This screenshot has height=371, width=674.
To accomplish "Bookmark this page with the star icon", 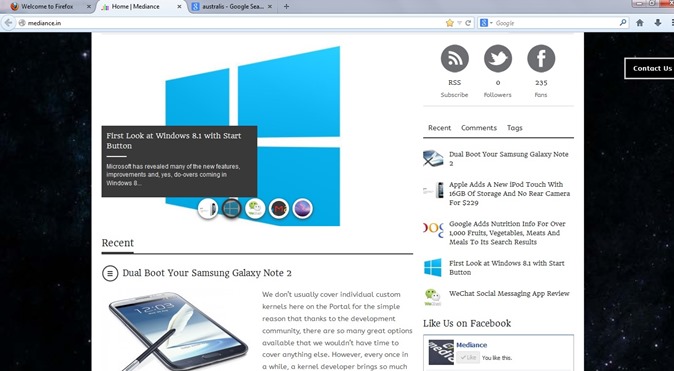I will tap(450, 23).
